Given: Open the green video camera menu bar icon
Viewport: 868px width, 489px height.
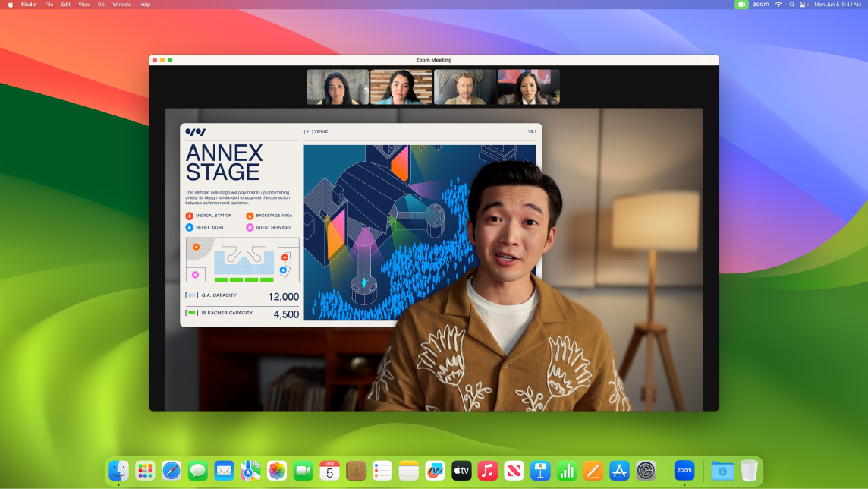Looking at the screenshot, I should (741, 5).
